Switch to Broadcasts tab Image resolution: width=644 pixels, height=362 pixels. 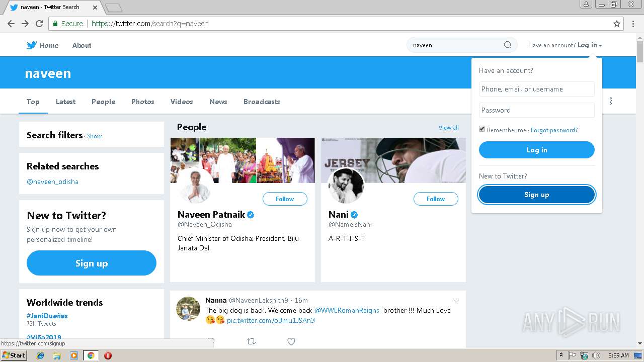coord(262,102)
